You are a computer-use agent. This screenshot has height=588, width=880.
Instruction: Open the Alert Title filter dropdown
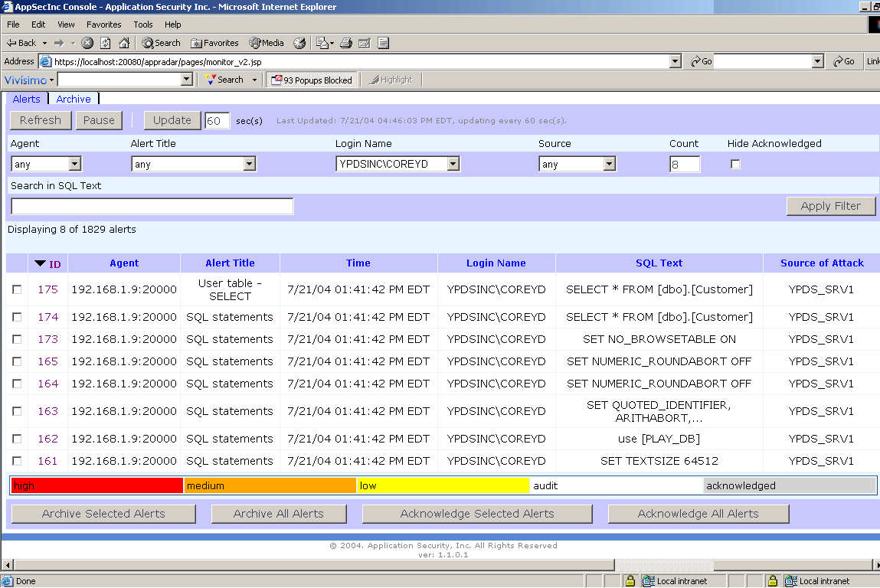tap(250, 164)
